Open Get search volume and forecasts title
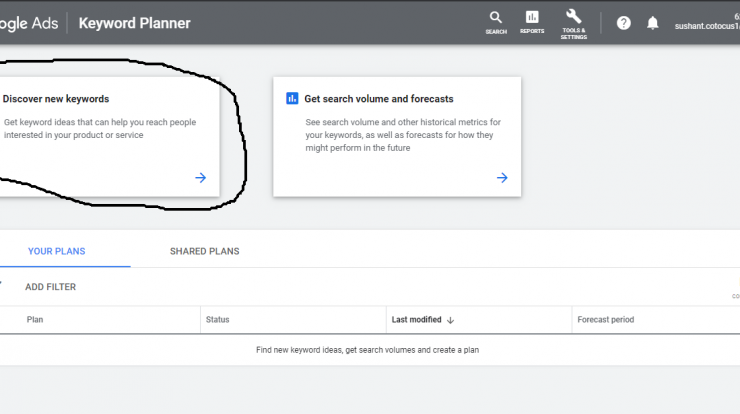Viewport: 740px width, 414px height. [x=378, y=99]
